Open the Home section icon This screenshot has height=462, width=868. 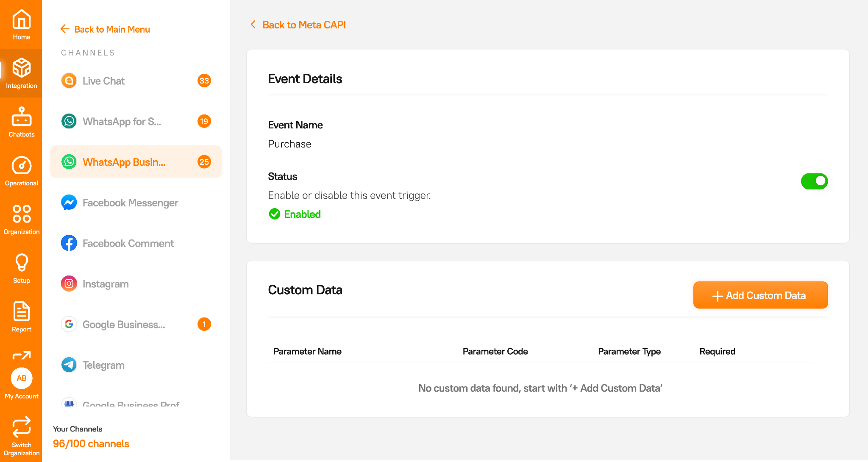point(21,19)
